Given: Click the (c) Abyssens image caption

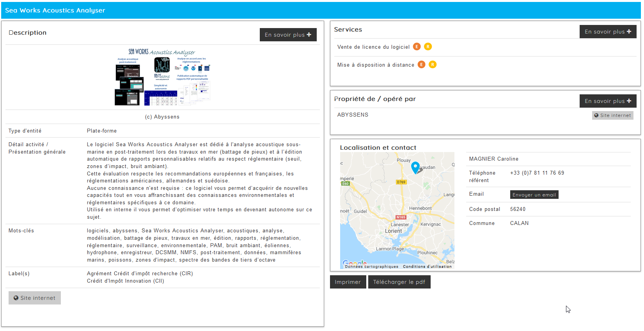Looking at the screenshot, I should click(162, 117).
